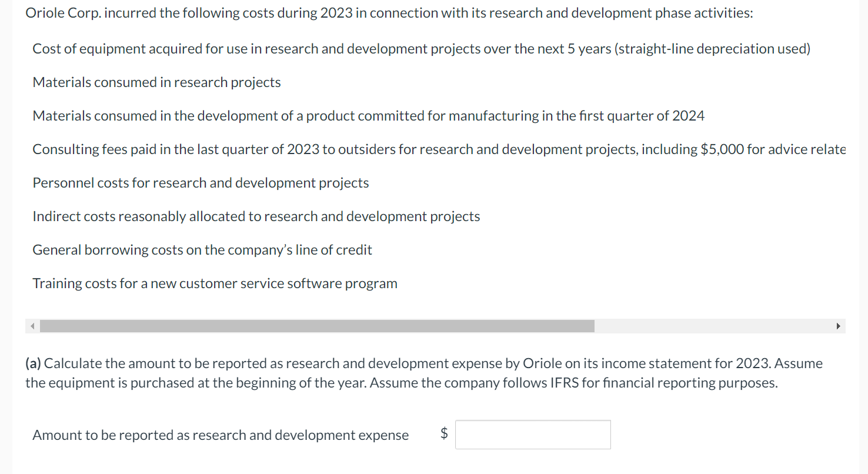Image resolution: width=868 pixels, height=474 pixels.
Task: Click the 'Oriole Corp. incurred' intro sentence
Action: 389,14
